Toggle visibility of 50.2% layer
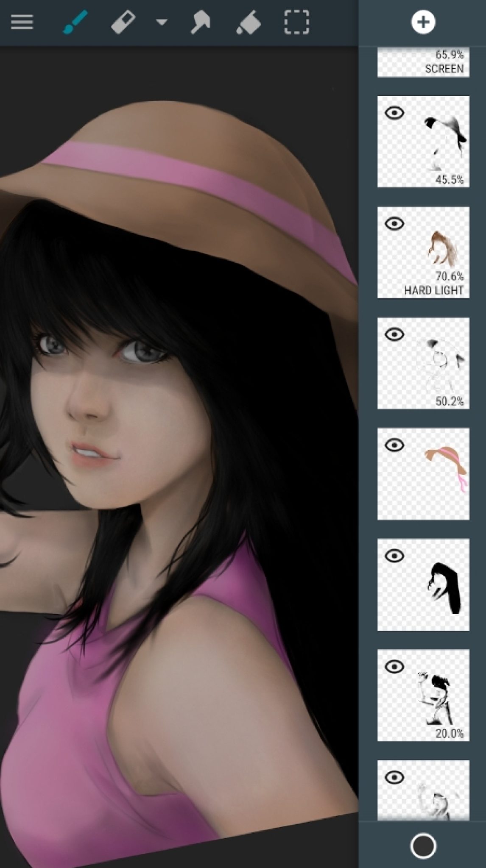Screen dimensions: 486x868 tap(394, 334)
